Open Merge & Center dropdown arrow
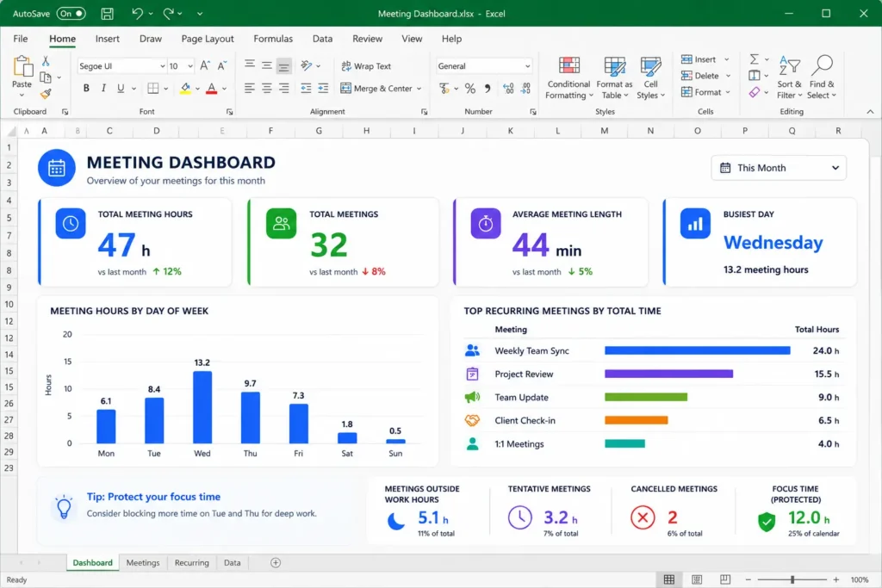 pos(419,89)
